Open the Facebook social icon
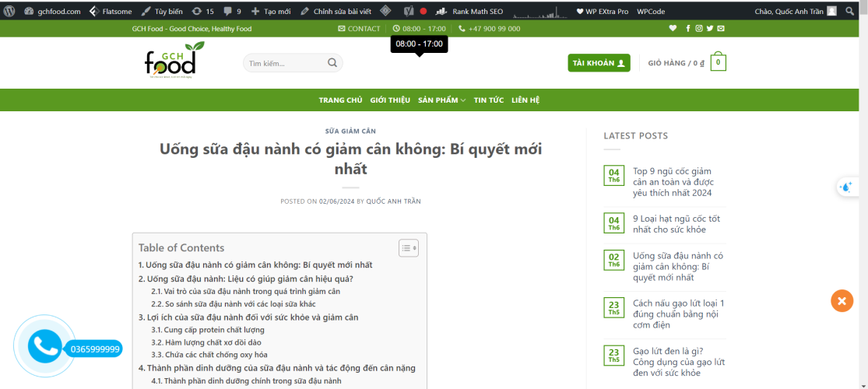The height and width of the screenshot is (389, 868). point(688,29)
